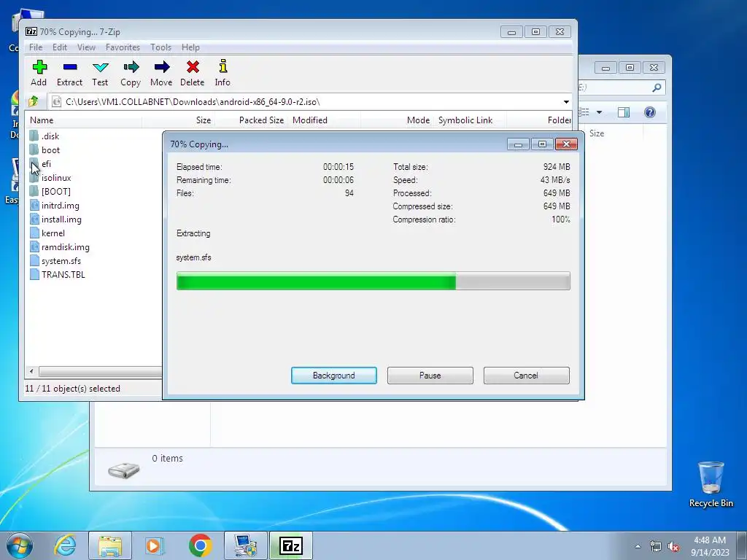747x560 pixels.
Task: Select the system.sfs file row
Action: click(x=55, y=260)
